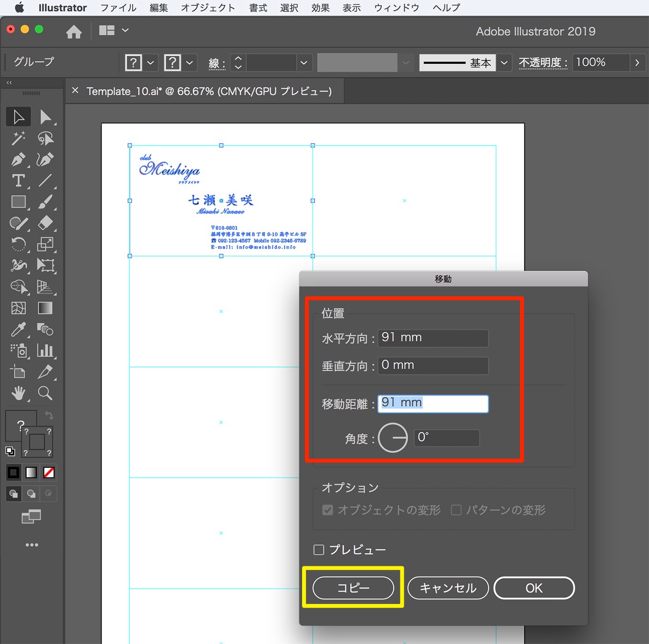Collapse toolbar with double chevron
Image resolution: width=649 pixels, height=644 pixels.
pyautogui.click(x=9, y=83)
